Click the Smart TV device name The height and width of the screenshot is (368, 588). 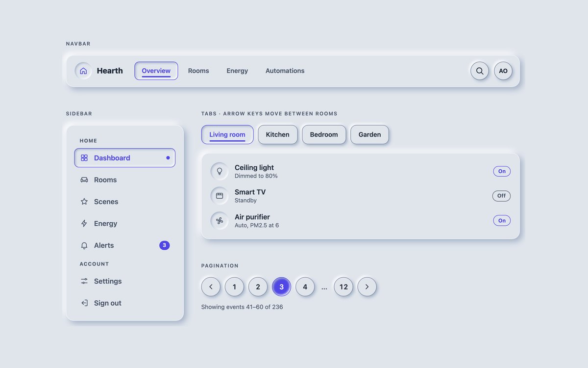point(250,192)
